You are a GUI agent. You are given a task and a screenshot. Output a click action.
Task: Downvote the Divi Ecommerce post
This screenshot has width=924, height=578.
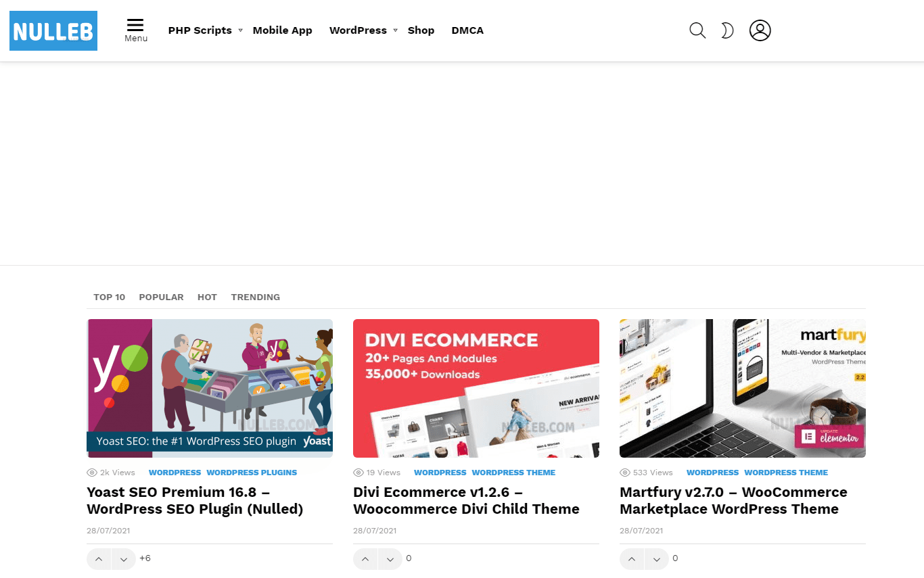(x=390, y=559)
